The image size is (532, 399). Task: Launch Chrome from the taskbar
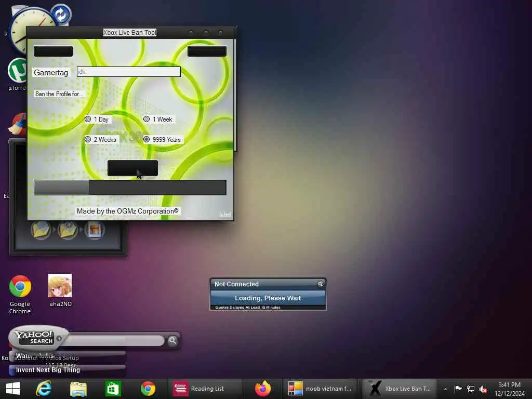pyautogui.click(x=148, y=389)
